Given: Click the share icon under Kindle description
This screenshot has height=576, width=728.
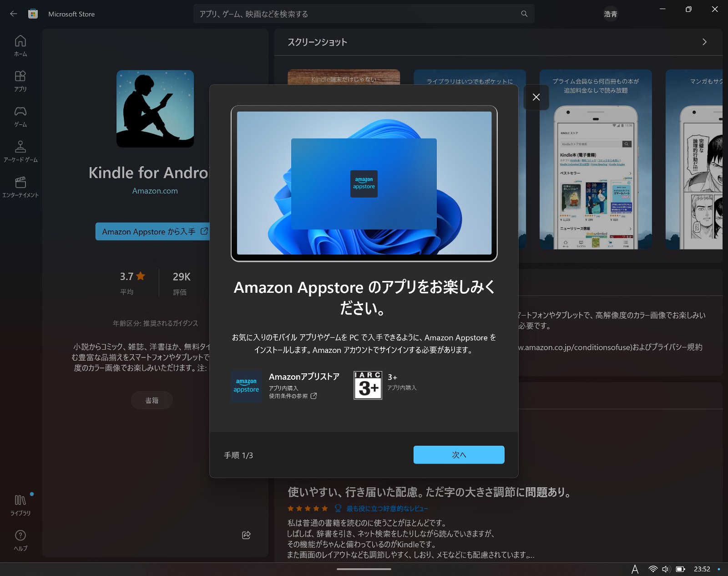Looking at the screenshot, I should (246, 535).
